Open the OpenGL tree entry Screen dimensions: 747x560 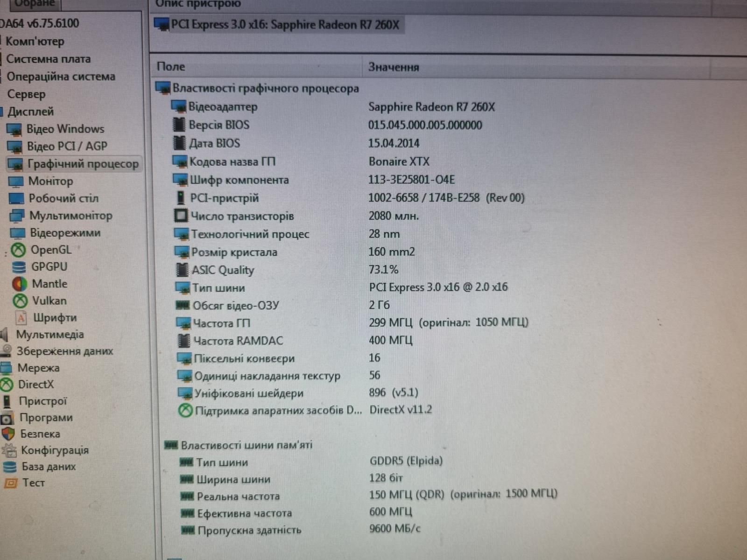click(51, 250)
